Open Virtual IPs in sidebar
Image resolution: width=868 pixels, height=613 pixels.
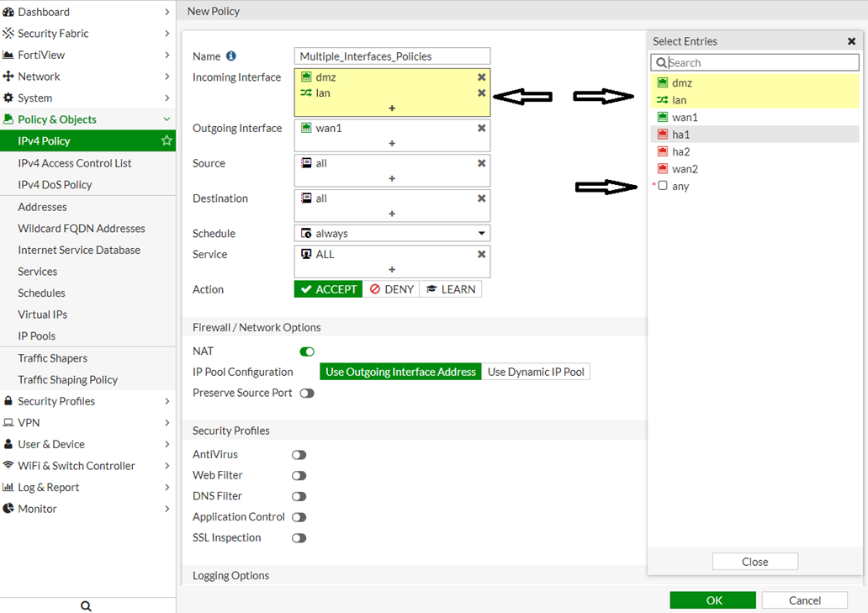(42, 314)
